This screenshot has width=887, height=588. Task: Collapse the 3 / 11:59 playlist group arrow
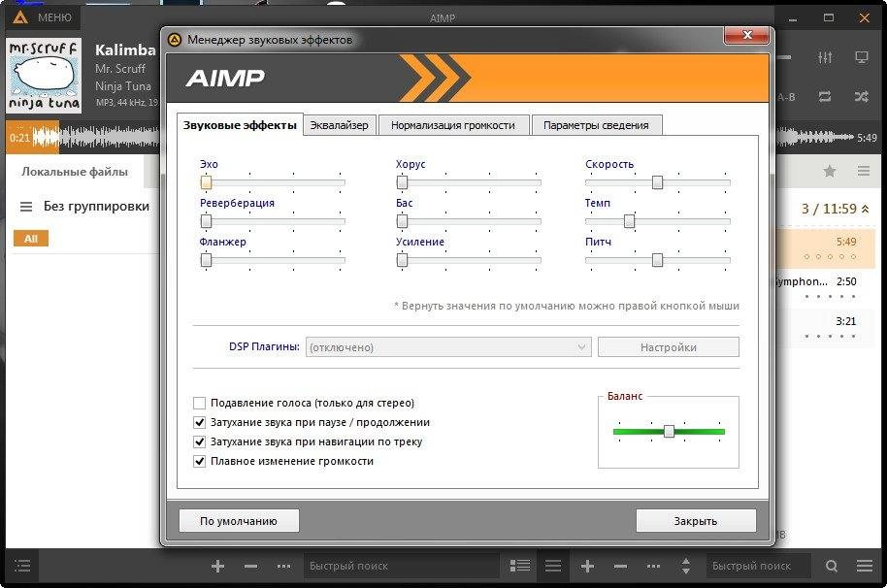tap(865, 210)
